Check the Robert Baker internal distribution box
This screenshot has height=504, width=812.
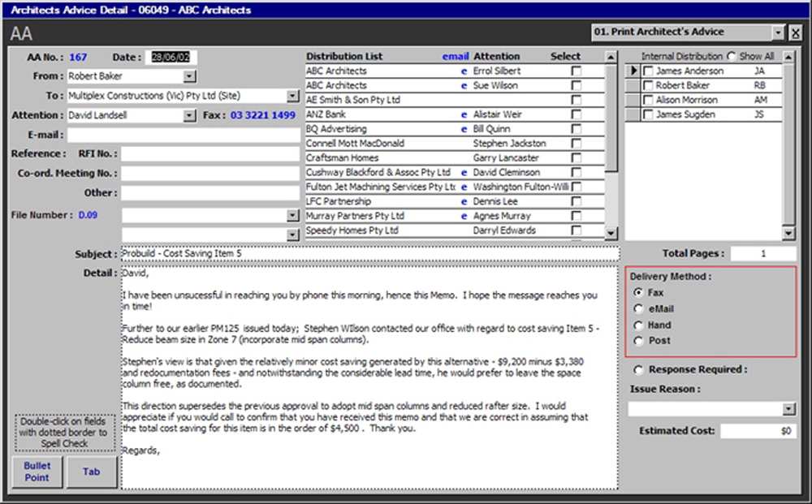(648, 86)
